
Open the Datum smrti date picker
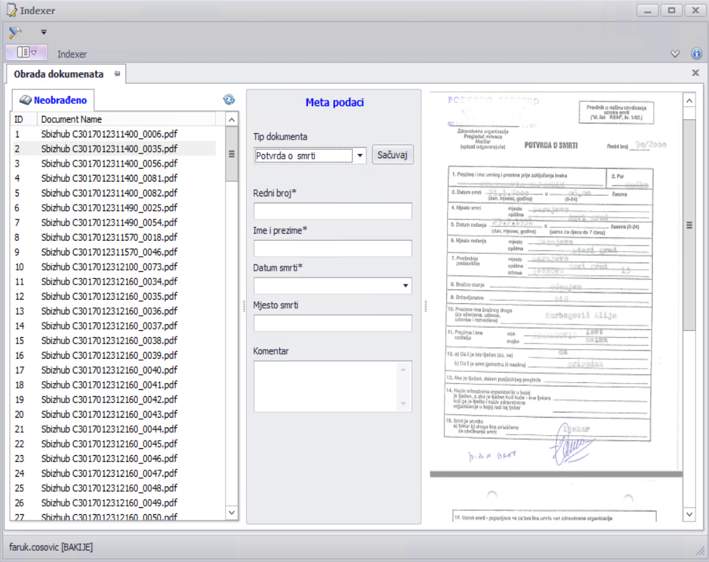[x=404, y=286]
